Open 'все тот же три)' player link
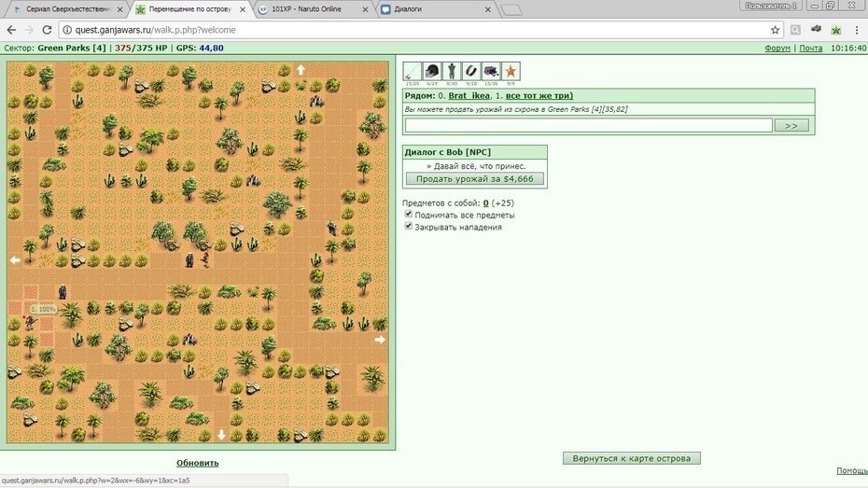The width and height of the screenshot is (868, 488). (539, 95)
